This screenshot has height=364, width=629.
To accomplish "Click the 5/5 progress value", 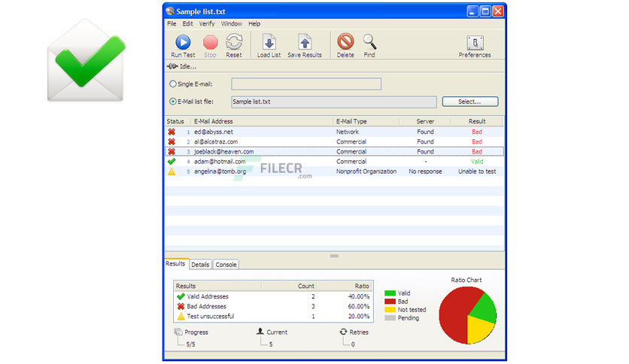I will (x=190, y=344).
